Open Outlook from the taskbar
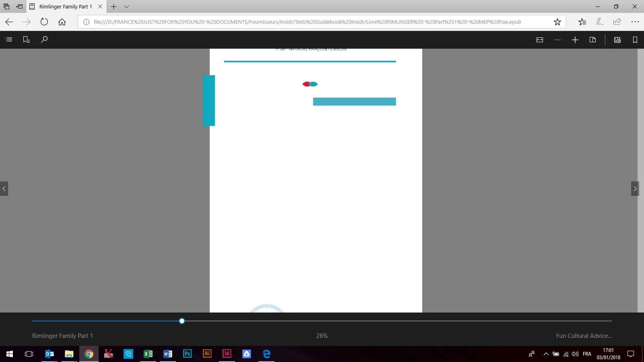 pyautogui.click(x=50, y=354)
